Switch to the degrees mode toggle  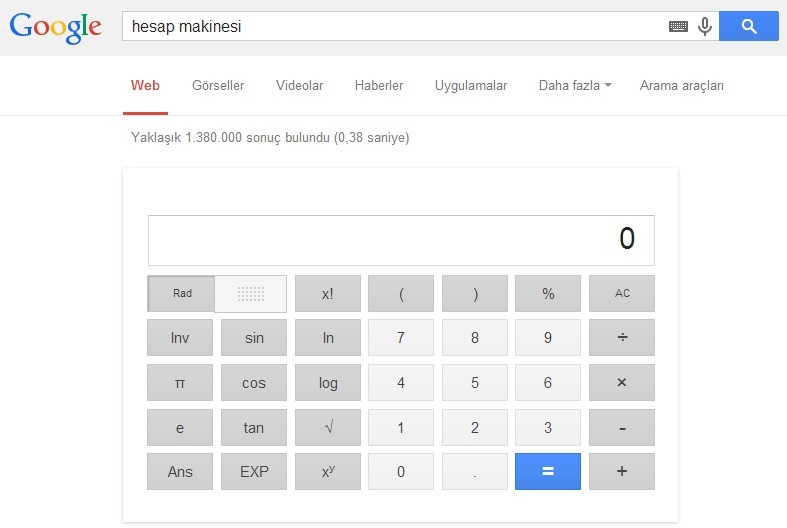pos(250,294)
